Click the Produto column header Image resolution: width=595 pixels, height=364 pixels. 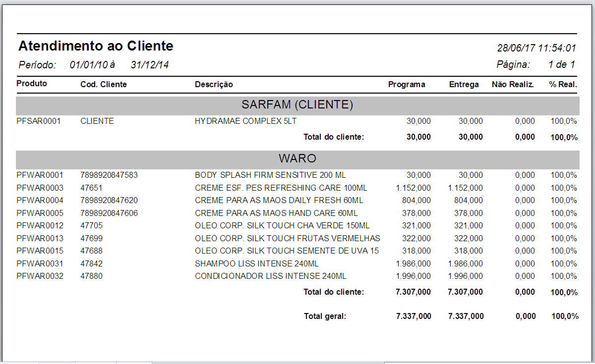[31, 84]
